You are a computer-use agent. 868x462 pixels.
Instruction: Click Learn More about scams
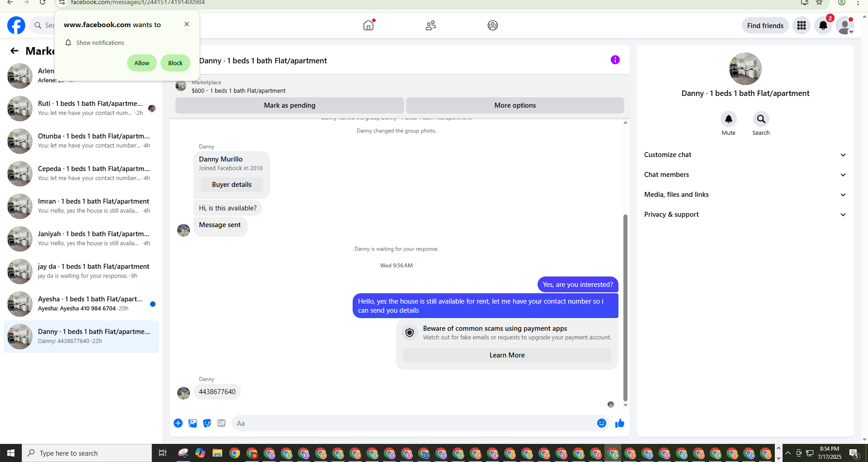[507, 355]
